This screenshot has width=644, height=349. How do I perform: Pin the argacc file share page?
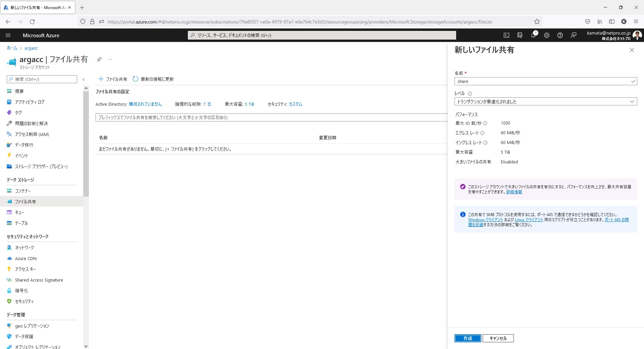tap(99, 59)
